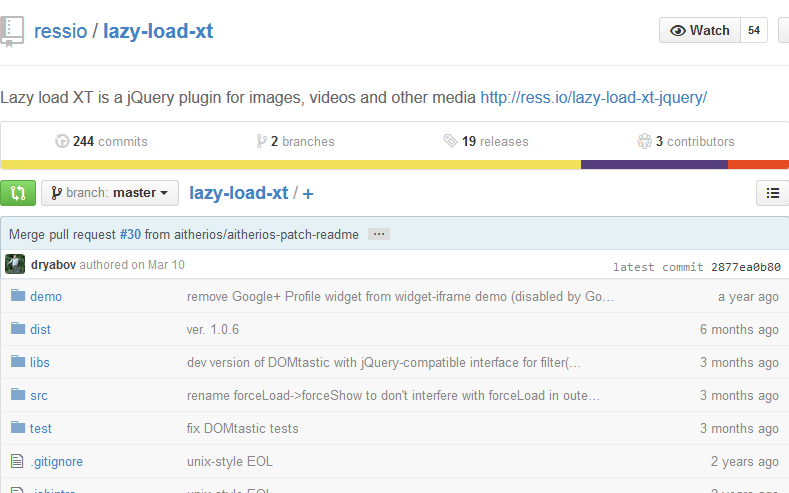Click the demo folder icon
This screenshot has width=789, height=493.
click(x=18, y=295)
